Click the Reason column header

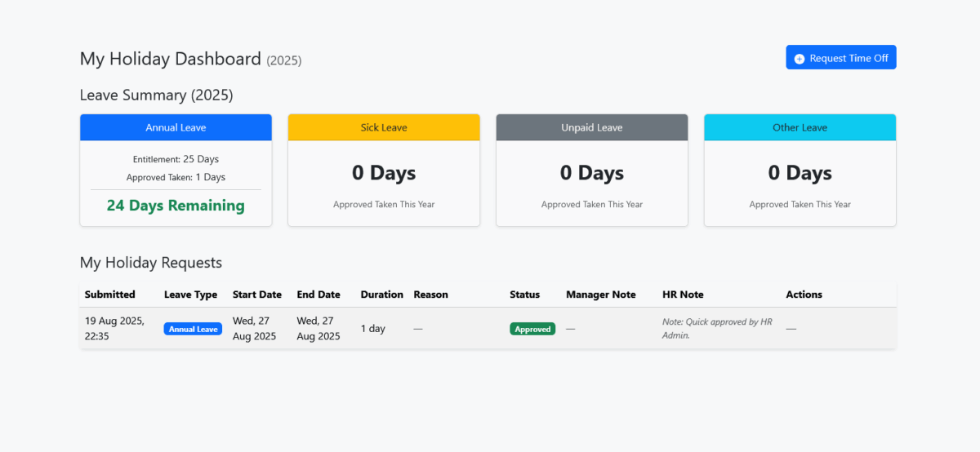430,295
